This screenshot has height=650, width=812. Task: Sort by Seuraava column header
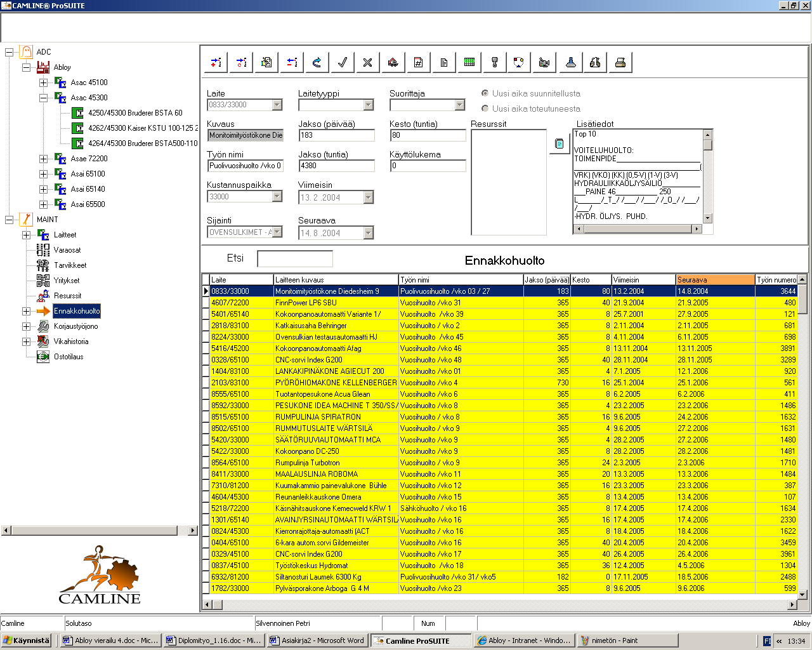click(715, 280)
